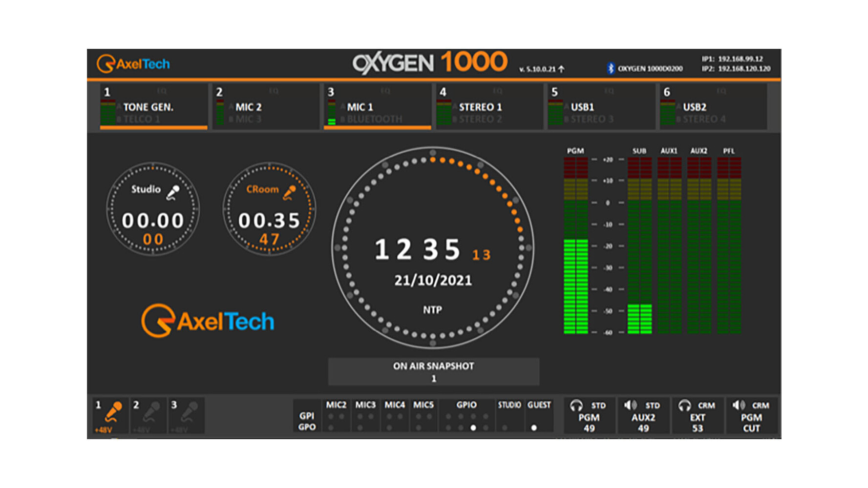Open STD headphones PGM 49 control
Image resolution: width=868 pixels, height=488 pixels.
[x=589, y=416]
